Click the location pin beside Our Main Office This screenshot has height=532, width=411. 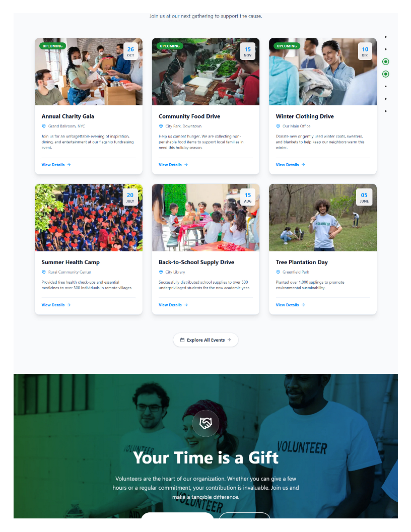pyautogui.click(x=278, y=126)
